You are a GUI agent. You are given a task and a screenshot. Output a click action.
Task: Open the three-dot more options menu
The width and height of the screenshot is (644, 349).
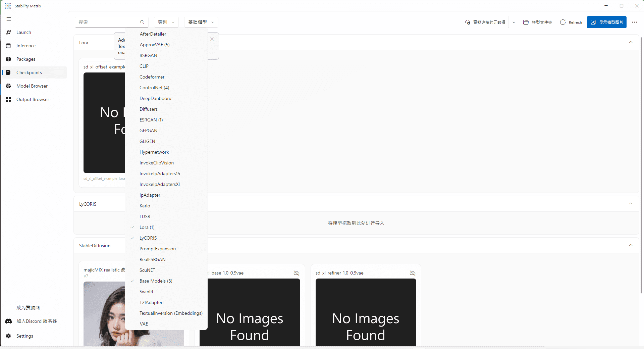pyautogui.click(x=635, y=22)
